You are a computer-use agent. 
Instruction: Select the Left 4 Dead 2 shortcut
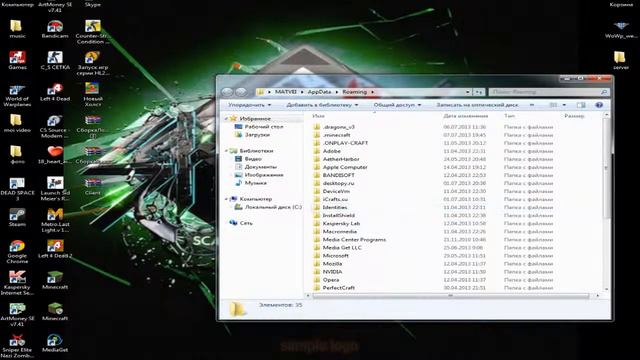coord(55,249)
